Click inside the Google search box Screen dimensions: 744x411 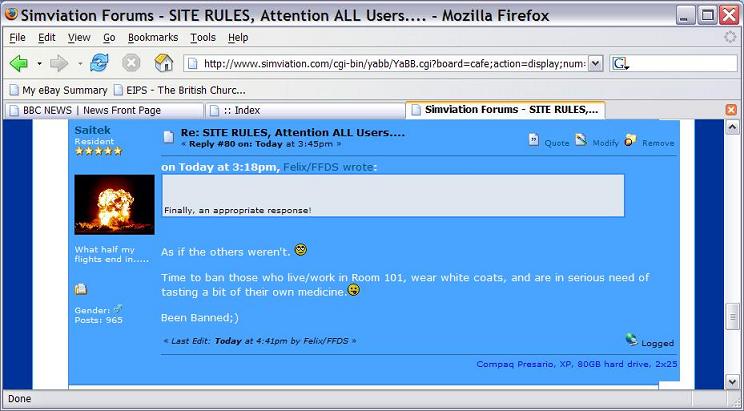pos(682,63)
